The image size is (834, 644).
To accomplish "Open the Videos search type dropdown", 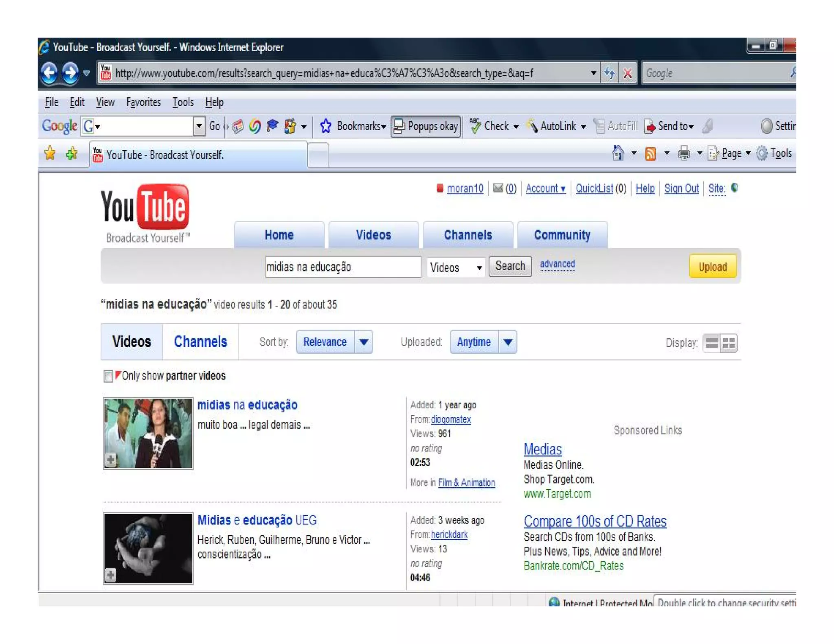I will coord(456,267).
